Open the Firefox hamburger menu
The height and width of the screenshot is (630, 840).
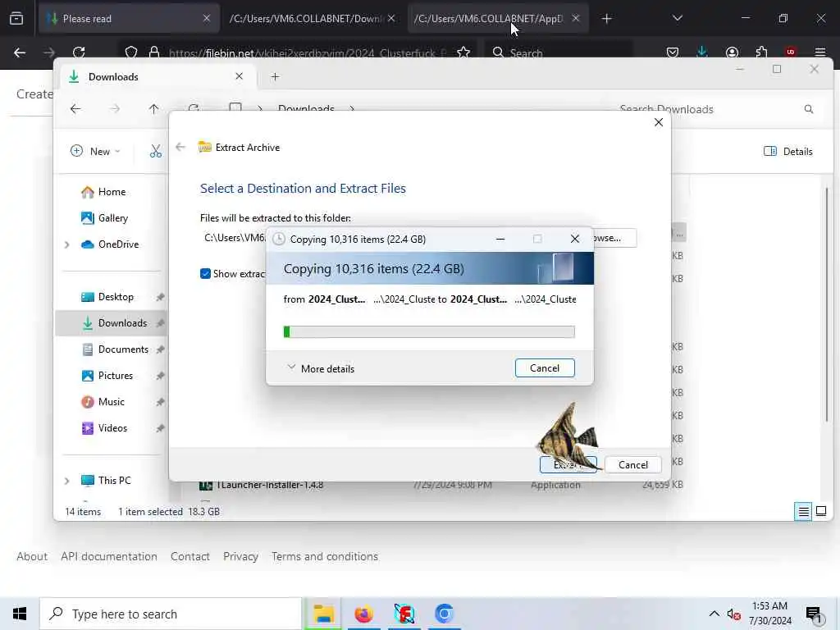(x=820, y=52)
